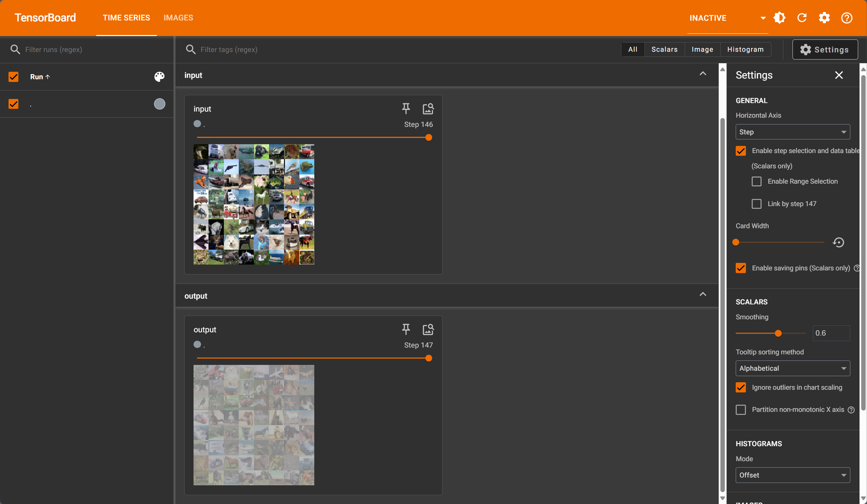
Task: Reset card width with the reset icon
Action: [838, 242]
